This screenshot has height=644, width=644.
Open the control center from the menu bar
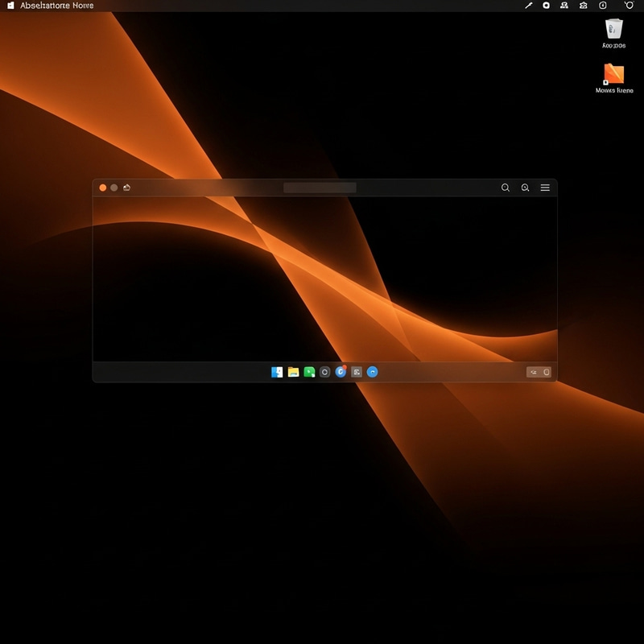tap(602, 5)
